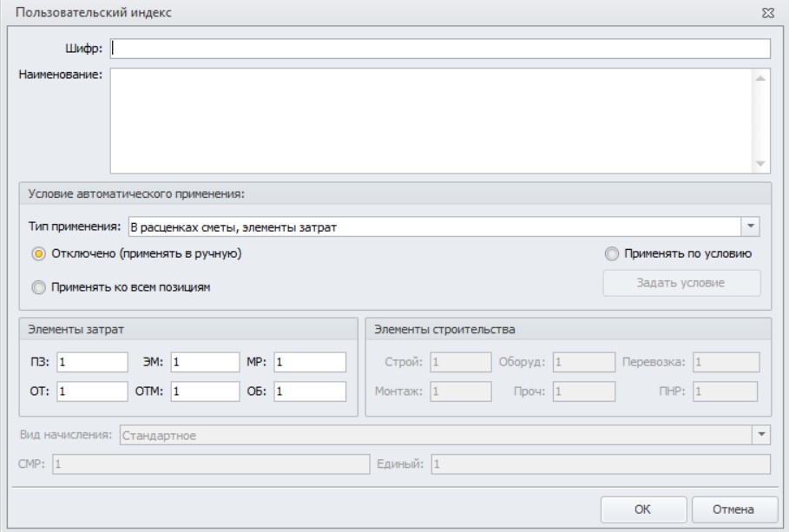Click the ОБ value field
Image resolution: width=789 pixels, height=532 pixels.
tap(310, 391)
